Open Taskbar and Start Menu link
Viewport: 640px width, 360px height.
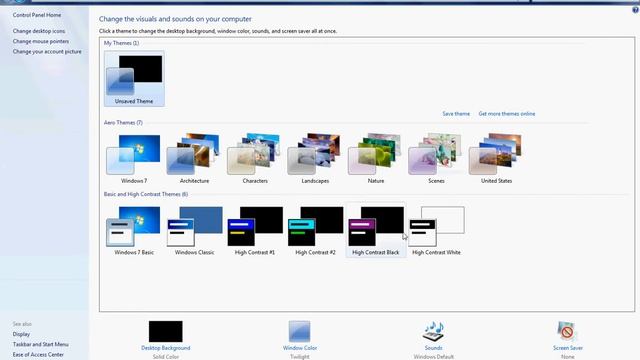click(x=40, y=344)
